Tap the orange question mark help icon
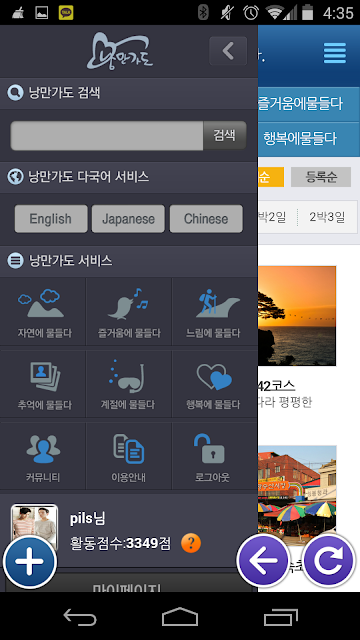360x640 pixels. [x=191, y=543]
